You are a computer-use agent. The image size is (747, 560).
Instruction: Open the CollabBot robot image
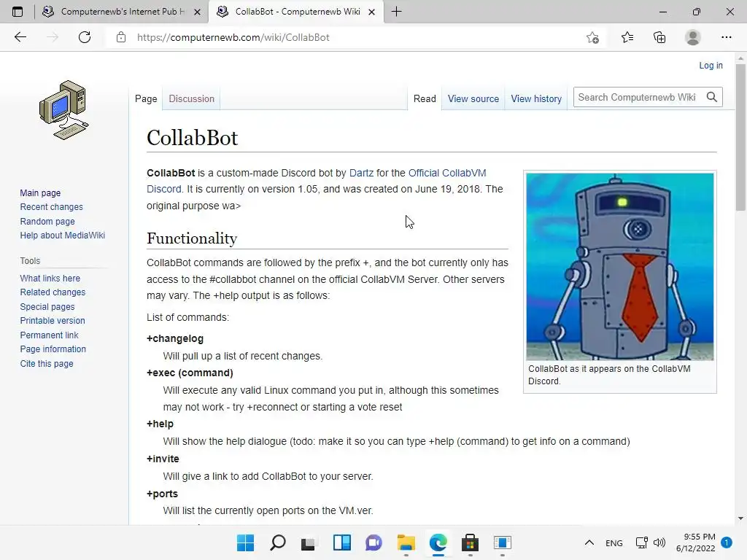620,266
